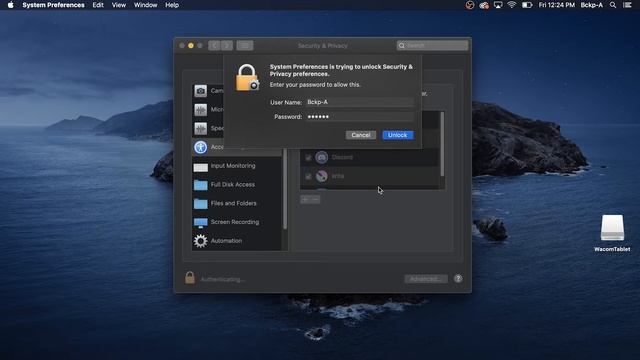Open Spotlight search in menu bar

(x=613, y=5)
